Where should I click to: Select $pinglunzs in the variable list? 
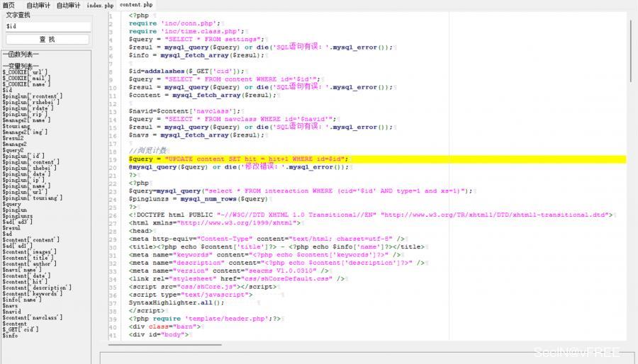tap(18, 216)
